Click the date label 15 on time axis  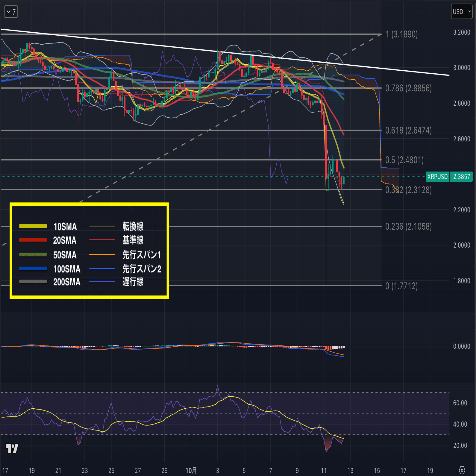tap(377, 471)
